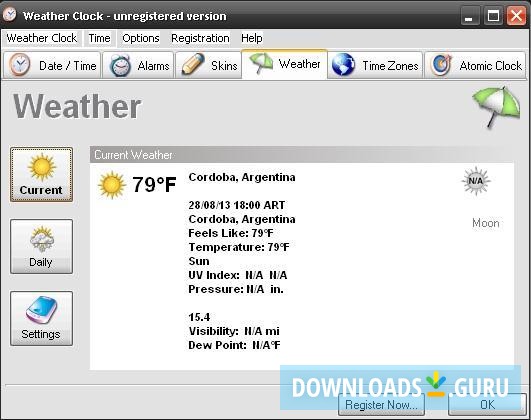Open weather Settings button
Image resolution: width=531 pixels, height=420 pixels.
(41, 318)
